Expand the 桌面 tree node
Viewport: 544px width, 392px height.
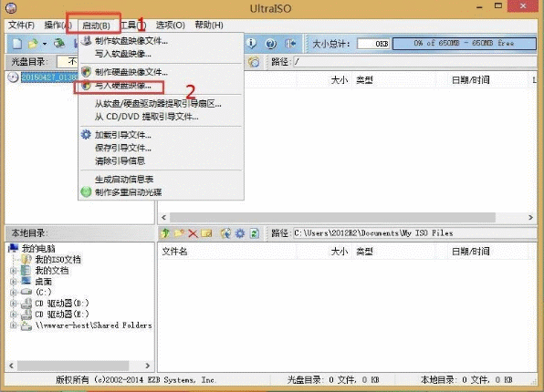pyautogui.click(x=14, y=282)
